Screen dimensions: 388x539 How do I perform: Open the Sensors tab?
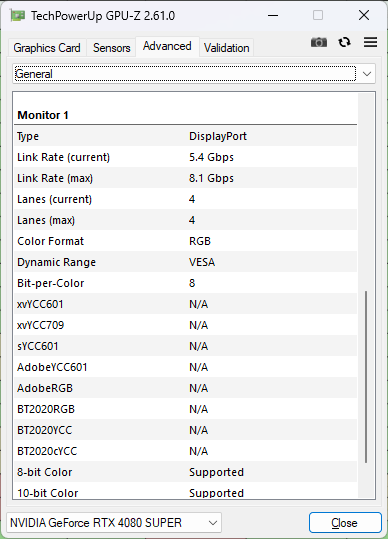(x=111, y=48)
